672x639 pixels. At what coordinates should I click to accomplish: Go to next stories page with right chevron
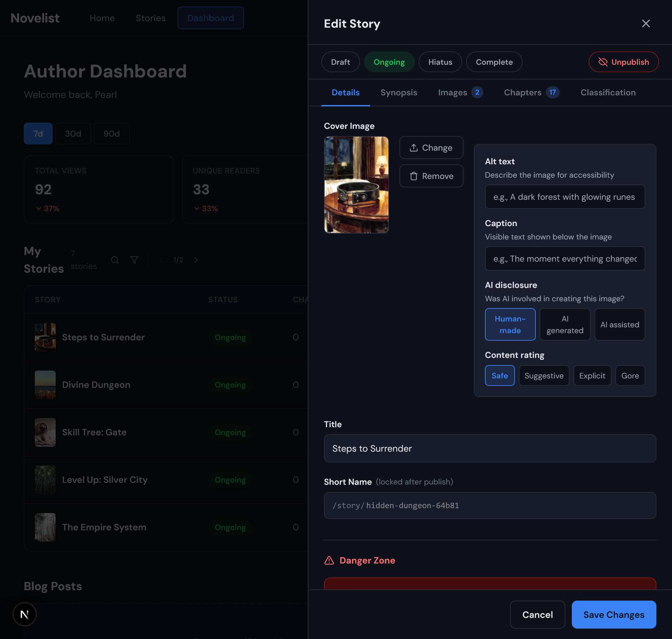point(196,260)
